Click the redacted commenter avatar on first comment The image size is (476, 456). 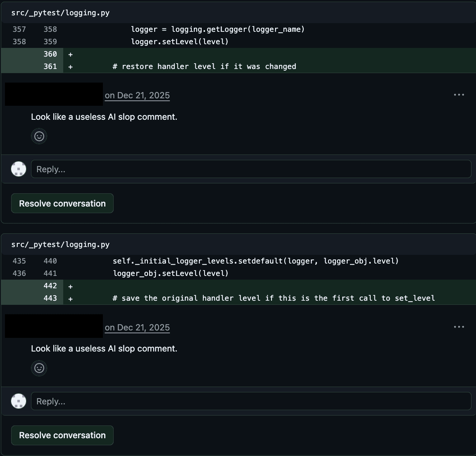pos(53,94)
